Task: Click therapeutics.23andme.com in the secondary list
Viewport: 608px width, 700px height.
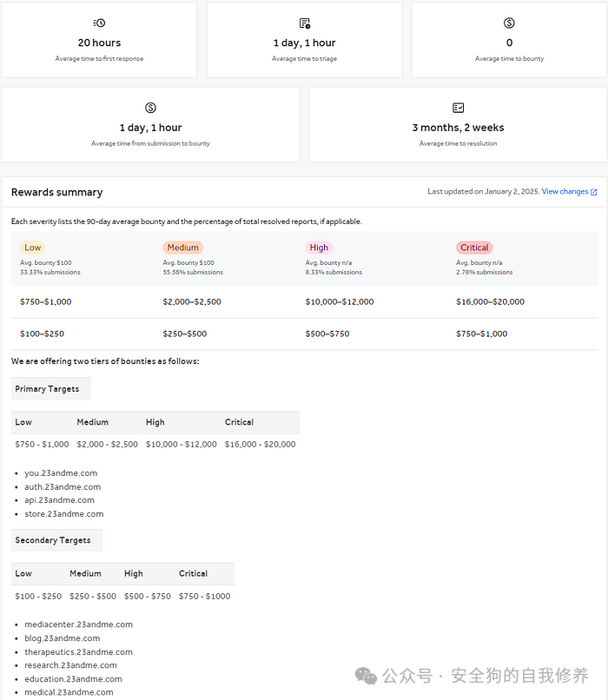Action: pyautogui.click(x=78, y=652)
